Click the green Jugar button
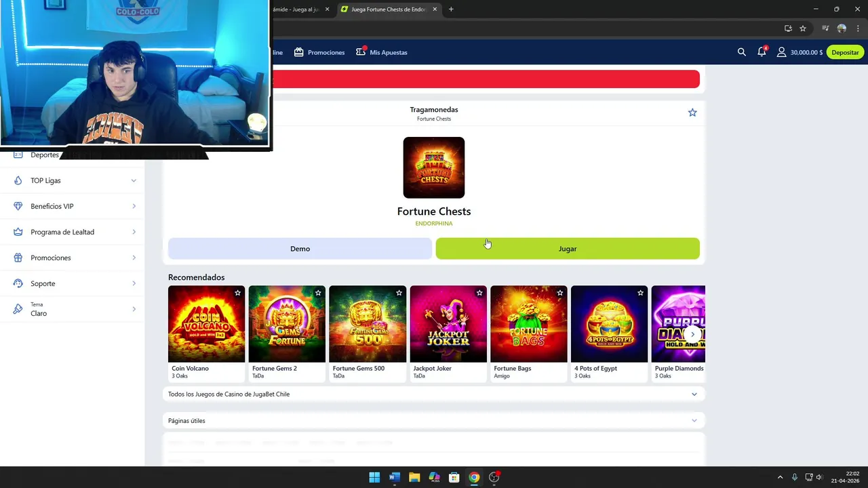Image resolution: width=868 pixels, height=488 pixels. tap(568, 249)
